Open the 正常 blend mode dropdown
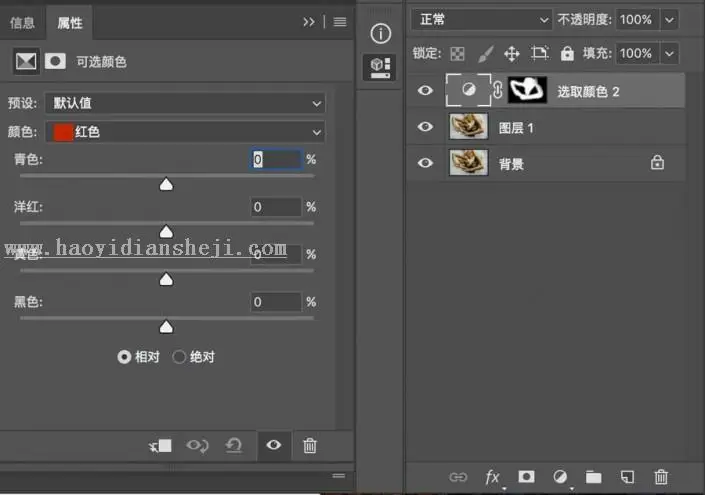 (481, 20)
